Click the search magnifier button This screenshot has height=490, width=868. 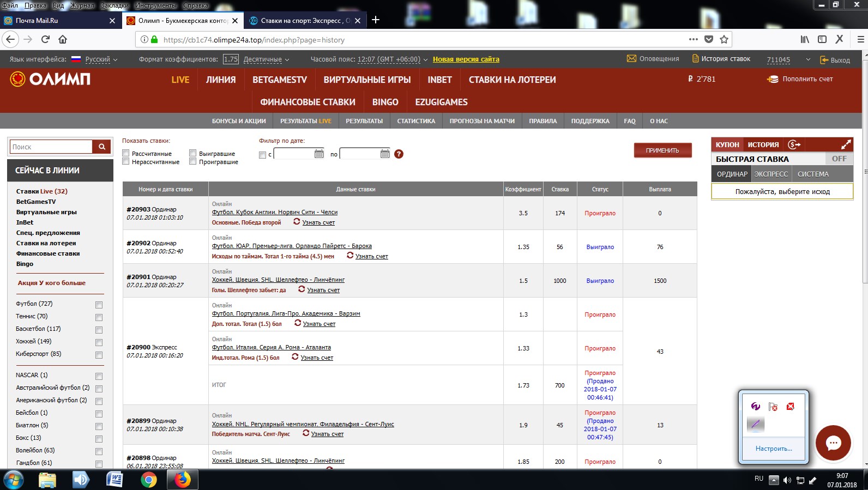101,147
